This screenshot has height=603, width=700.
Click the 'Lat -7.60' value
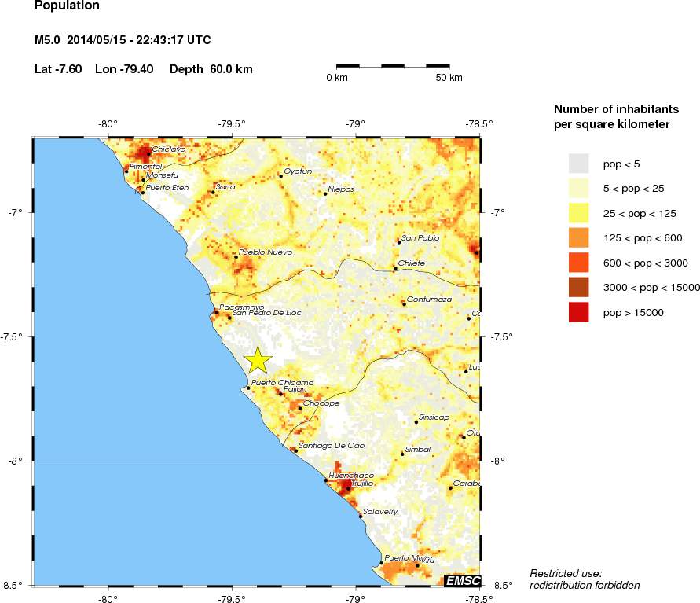[58, 69]
